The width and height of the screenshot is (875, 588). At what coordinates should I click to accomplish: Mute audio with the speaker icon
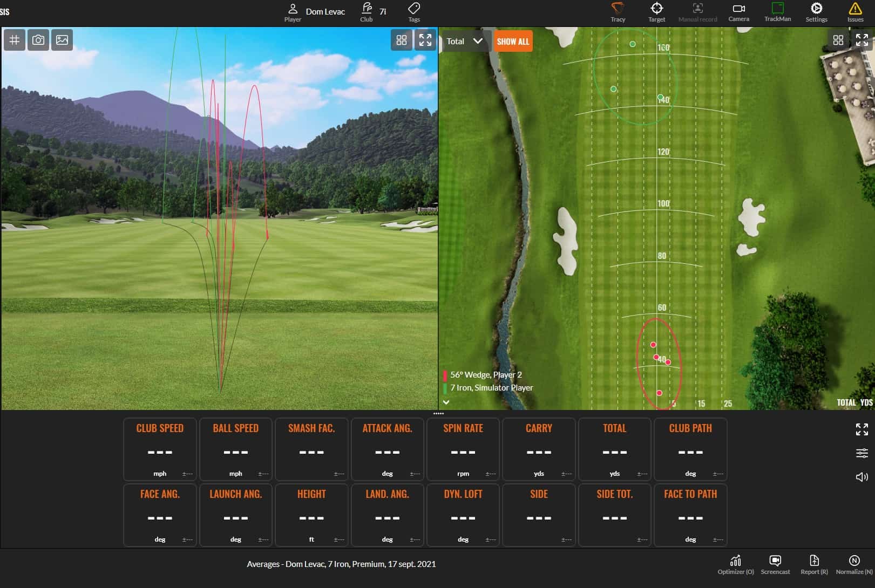[862, 476]
